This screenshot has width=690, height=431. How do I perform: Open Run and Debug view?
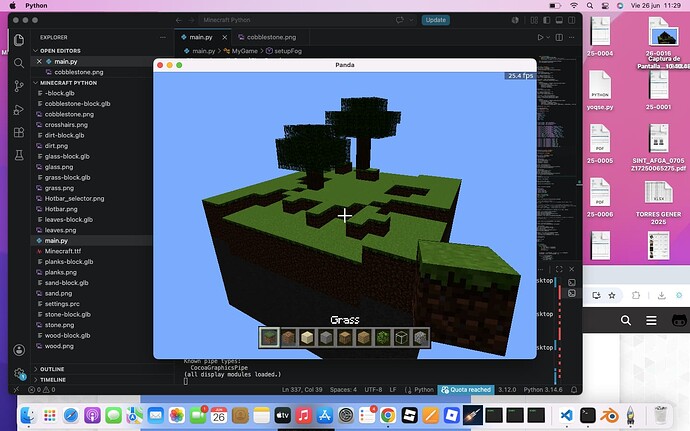[19, 109]
